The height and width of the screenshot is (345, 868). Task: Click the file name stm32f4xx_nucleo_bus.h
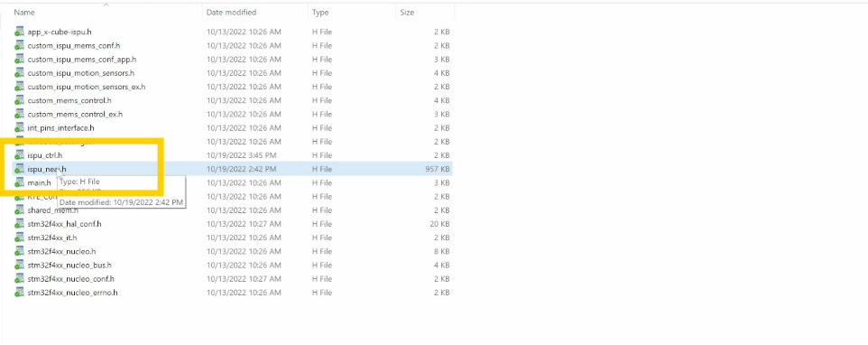coord(69,265)
